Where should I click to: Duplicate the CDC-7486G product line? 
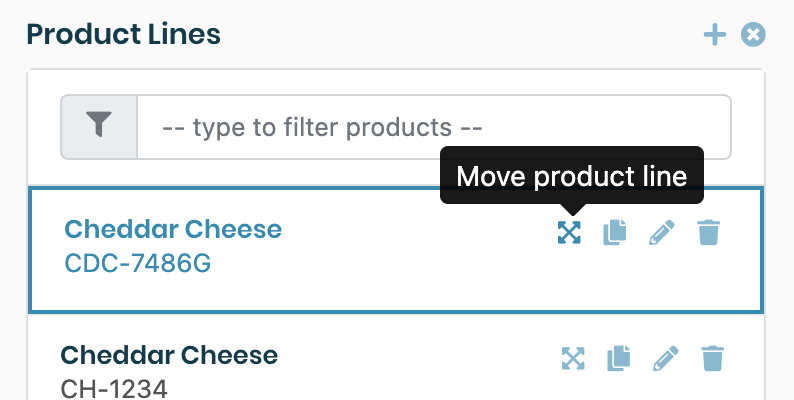tap(615, 233)
